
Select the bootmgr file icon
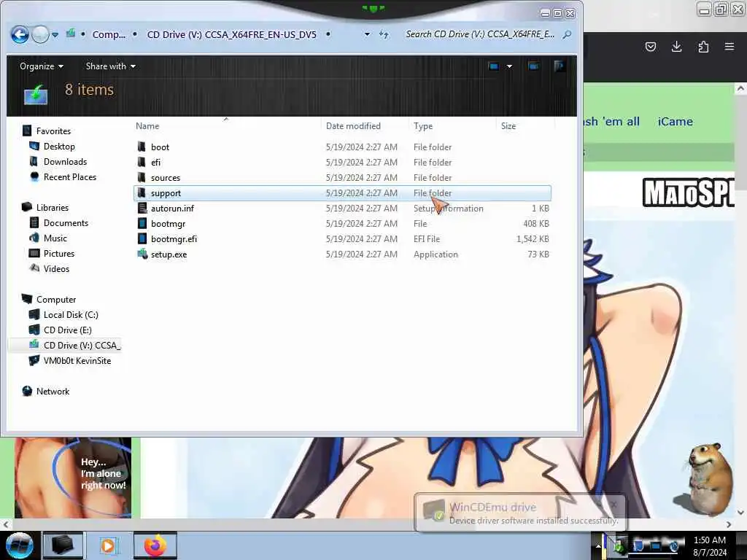tap(142, 223)
